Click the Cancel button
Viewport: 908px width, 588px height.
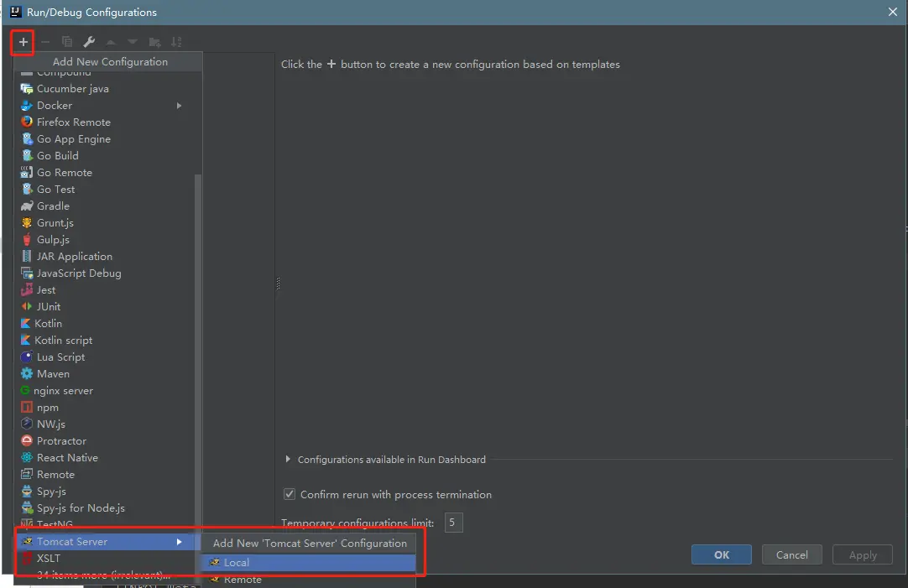[791, 554]
